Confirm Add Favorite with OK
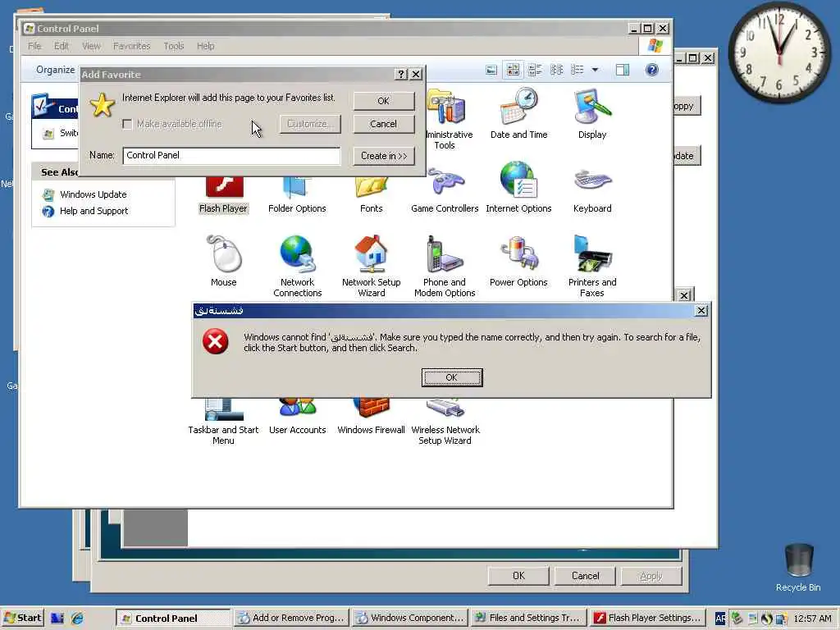Image resolution: width=840 pixels, height=630 pixels. 384,101
